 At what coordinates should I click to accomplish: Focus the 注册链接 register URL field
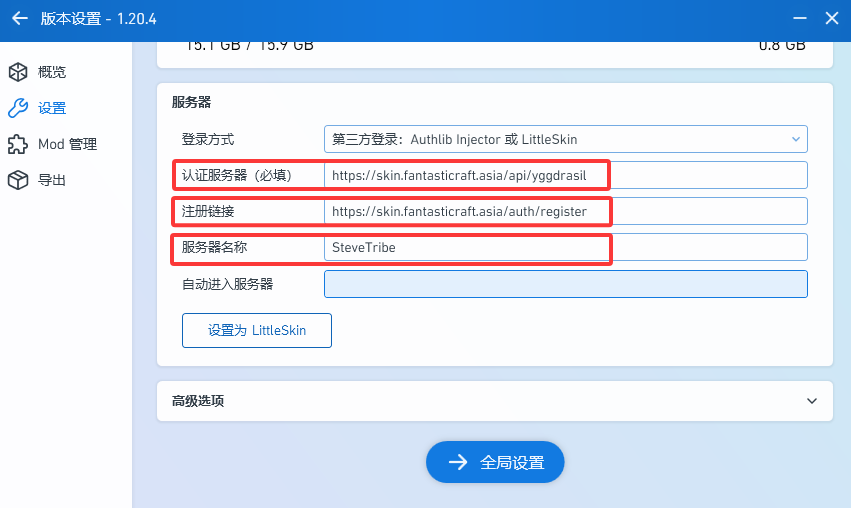click(x=565, y=211)
